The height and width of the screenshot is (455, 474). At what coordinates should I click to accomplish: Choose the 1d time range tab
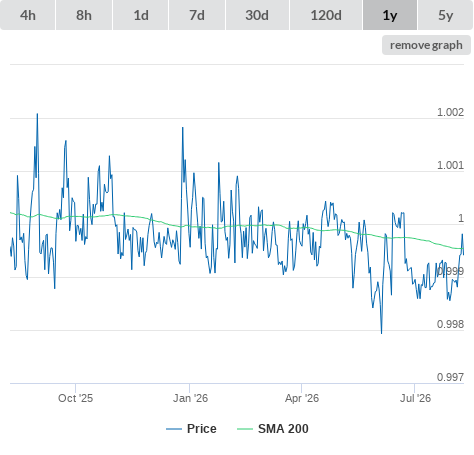point(141,15)
